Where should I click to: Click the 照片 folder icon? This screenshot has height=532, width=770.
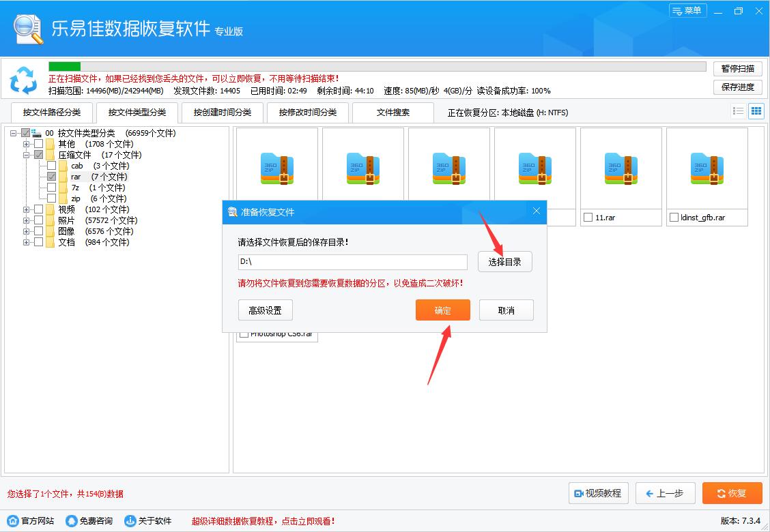(x=50, y=220)
